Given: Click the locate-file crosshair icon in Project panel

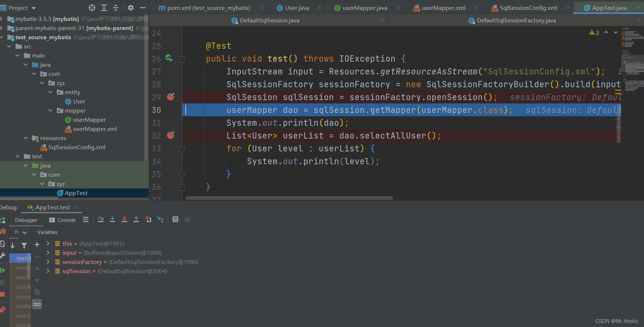Looking at the screenshot, I should click(92, 8).
